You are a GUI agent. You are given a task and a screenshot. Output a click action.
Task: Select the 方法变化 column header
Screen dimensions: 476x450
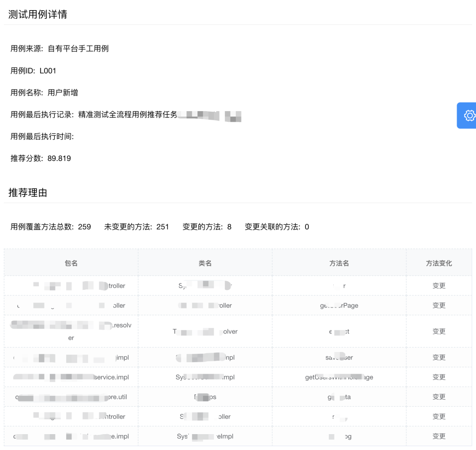pyautogui.click(x=439, y=262)
